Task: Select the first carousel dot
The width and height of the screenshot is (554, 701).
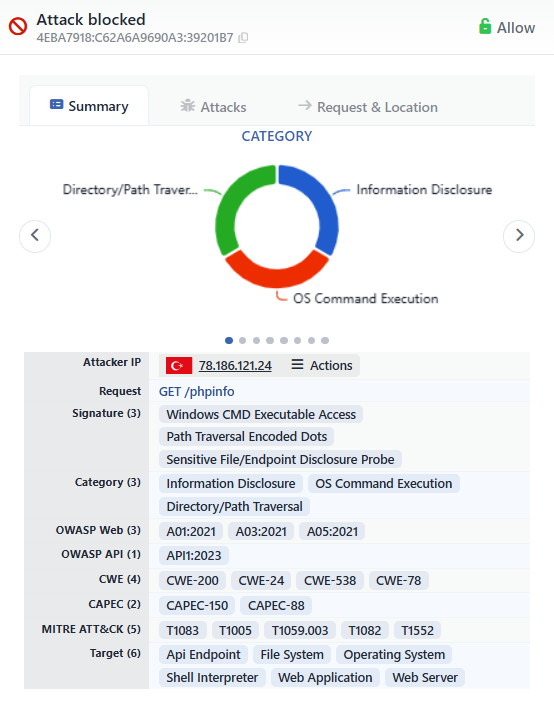Action: tap(229, 341)
